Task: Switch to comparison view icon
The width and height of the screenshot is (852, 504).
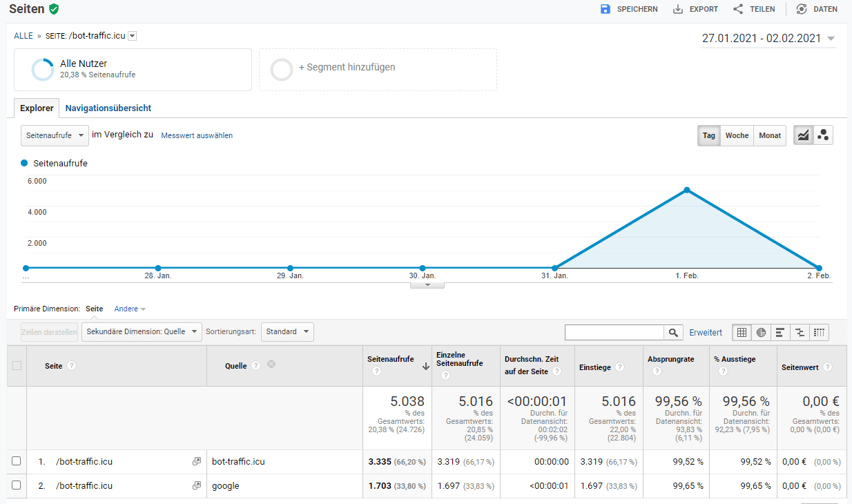Action: coord(800,333)
